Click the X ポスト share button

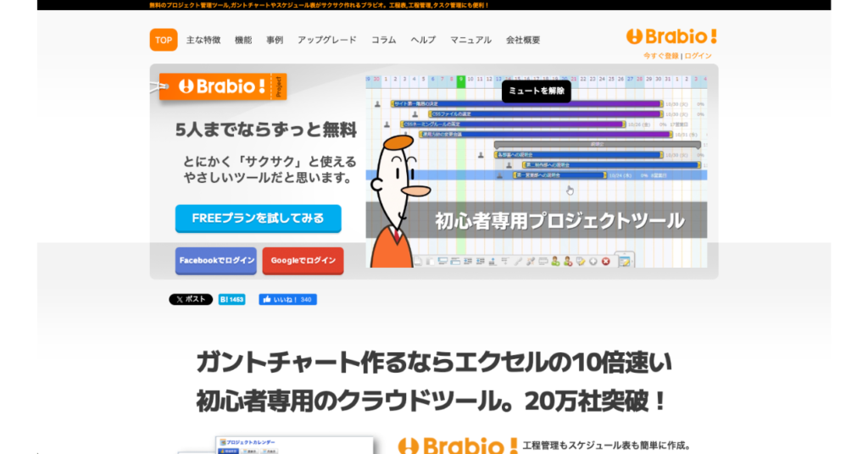click(x=191, y=299)
